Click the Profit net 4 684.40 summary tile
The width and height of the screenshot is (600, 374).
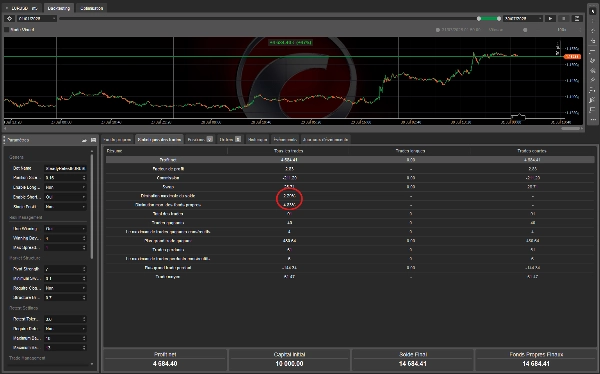[x=165, y=359]
